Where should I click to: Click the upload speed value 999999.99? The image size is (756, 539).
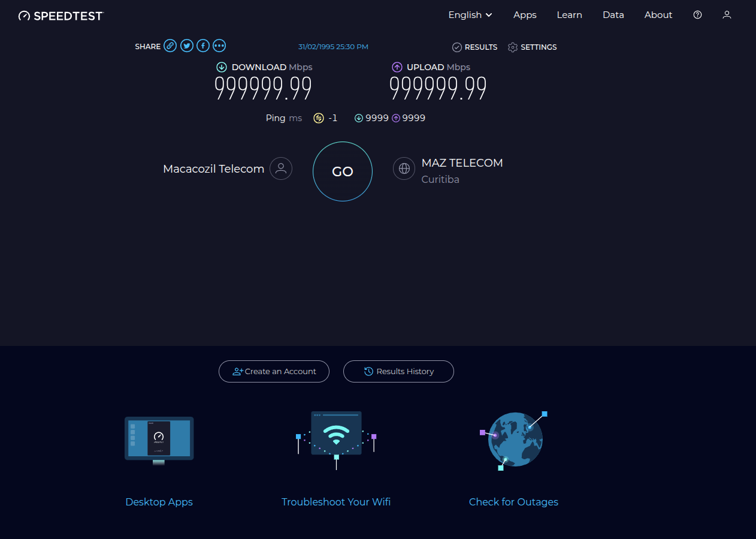(x=438, y=88)
